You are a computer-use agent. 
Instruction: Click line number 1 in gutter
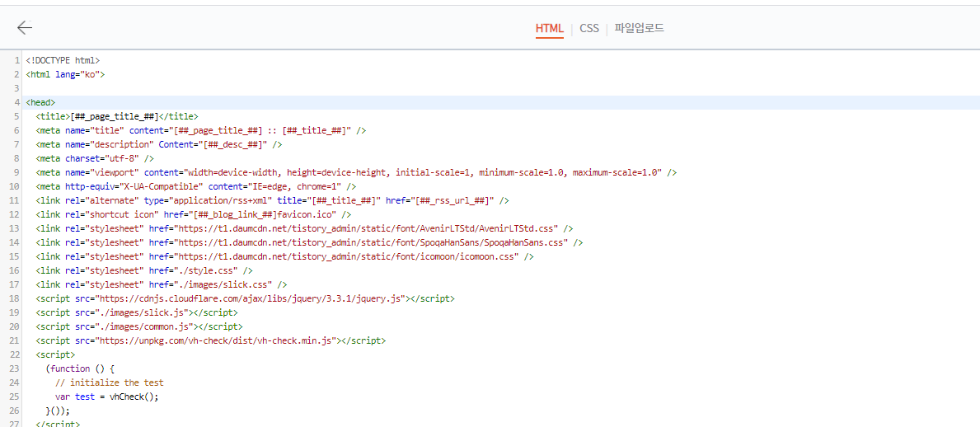pyautogui.click(x=16, y=61)
